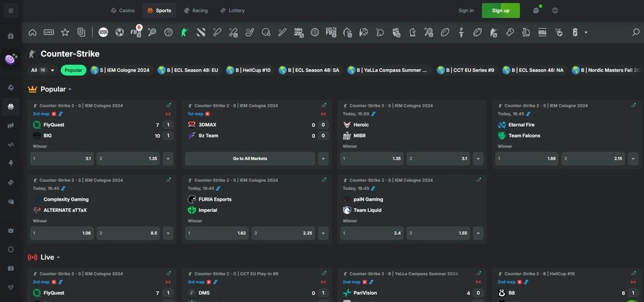
Task: Select the Chess knight icon
Action: click(413, 32)
